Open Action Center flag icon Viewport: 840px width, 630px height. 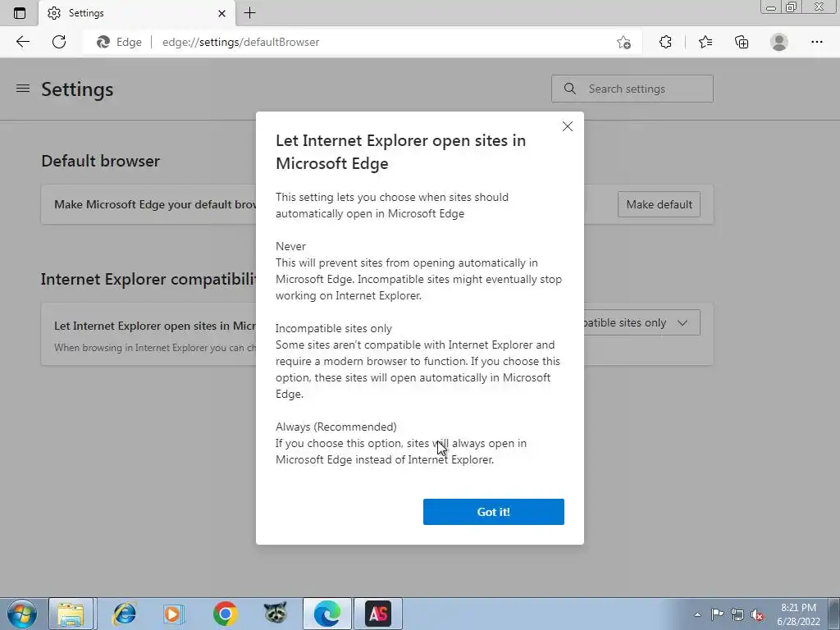tap(717, 614)
